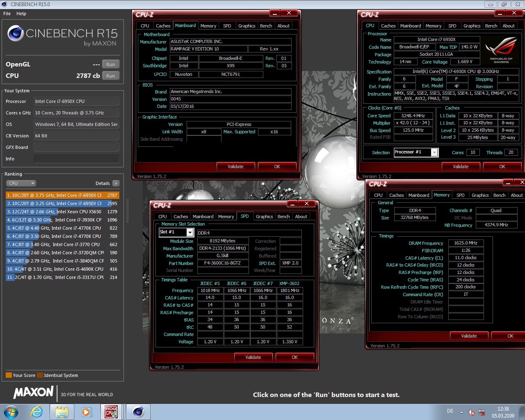
Task: Click the Cinebench side panel splitter handle
Action: (127, 211)
